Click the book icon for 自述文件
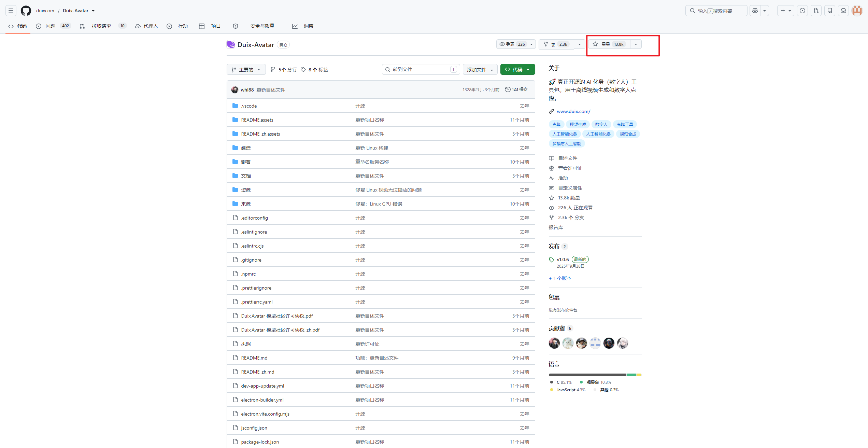 tap(552, 158)
